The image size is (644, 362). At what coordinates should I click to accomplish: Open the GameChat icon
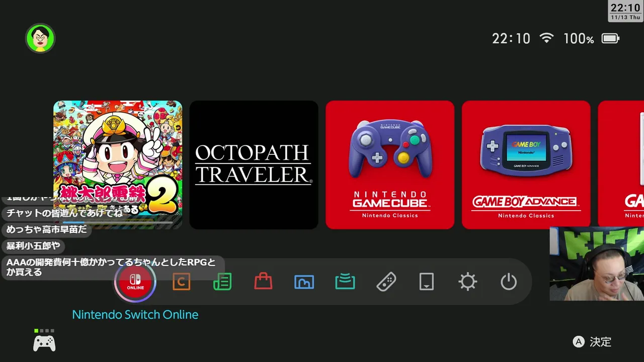[x=181, y=282]
